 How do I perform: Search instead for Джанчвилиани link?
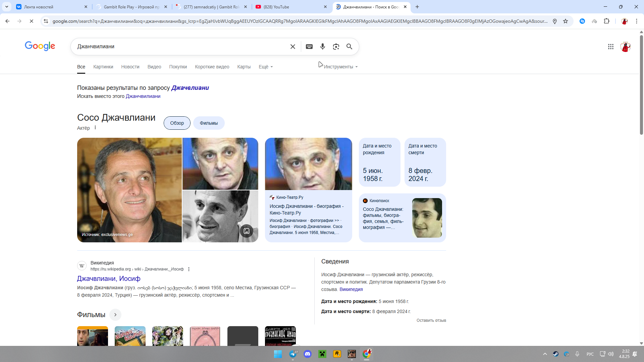click(143, 96)
